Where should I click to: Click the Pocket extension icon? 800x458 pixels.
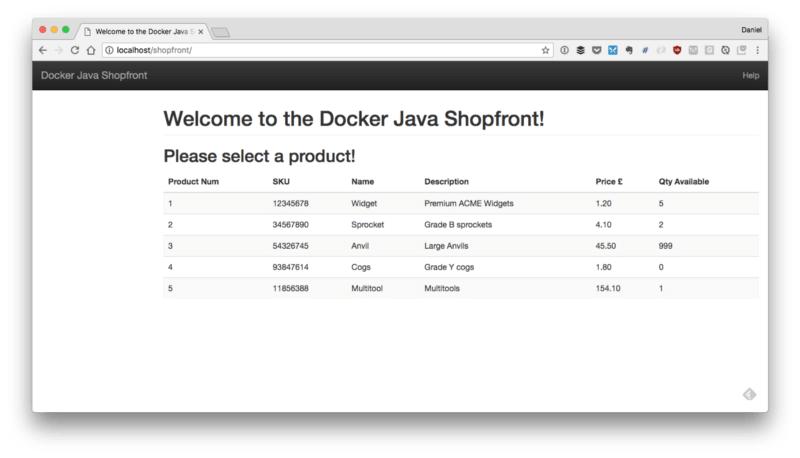[x=596, y=50]
